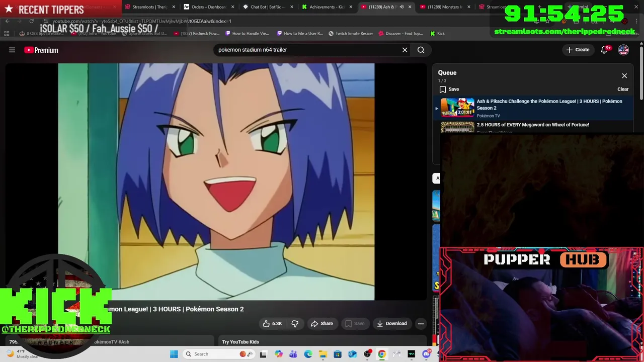Open Discord from the taskbar
Viewport: 644px width, 362px height.
(x=427, y=354)
